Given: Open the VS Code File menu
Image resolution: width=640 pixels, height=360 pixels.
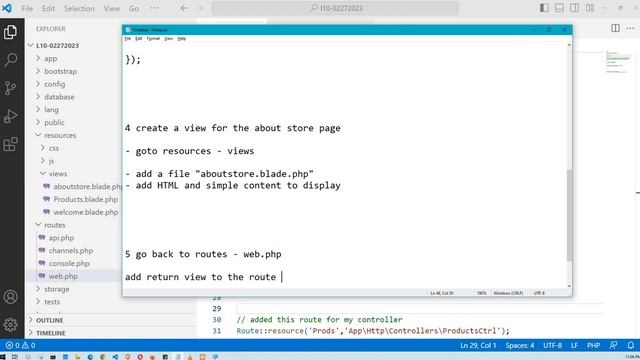Looking at the screenshot, I should point(27,8).
